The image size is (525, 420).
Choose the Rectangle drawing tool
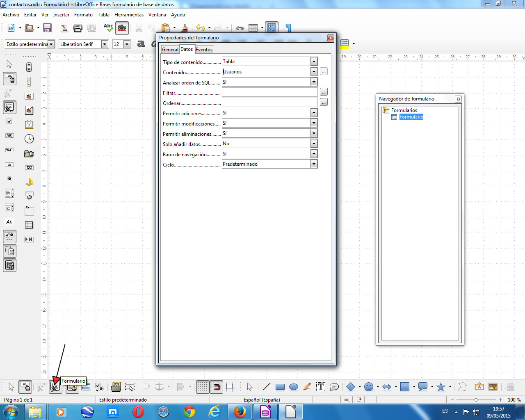(280, 387)
